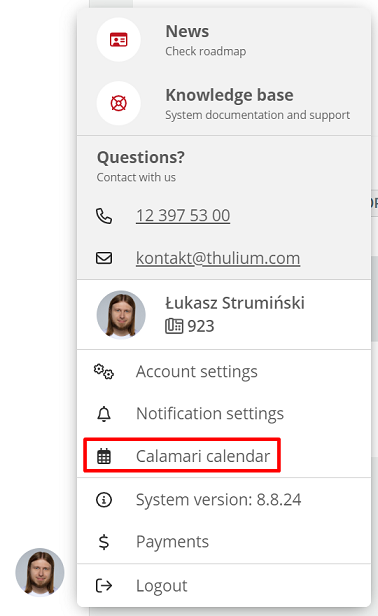Click the desk phone extension icon

click(x=174, y=326)
